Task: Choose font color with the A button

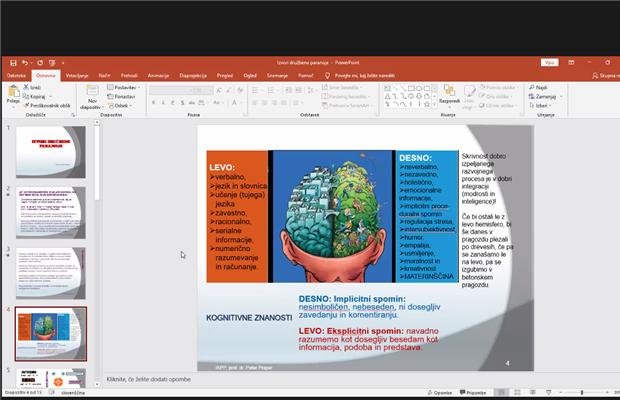Action: click(236, 103)
